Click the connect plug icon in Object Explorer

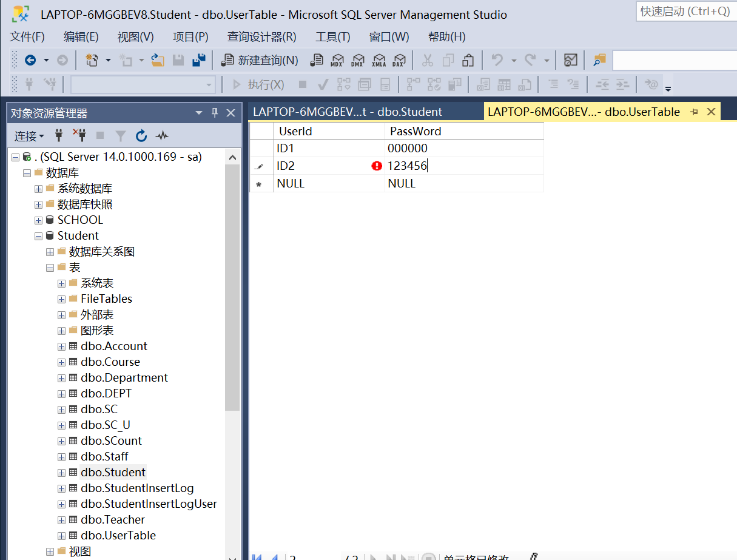coord(59,136)
